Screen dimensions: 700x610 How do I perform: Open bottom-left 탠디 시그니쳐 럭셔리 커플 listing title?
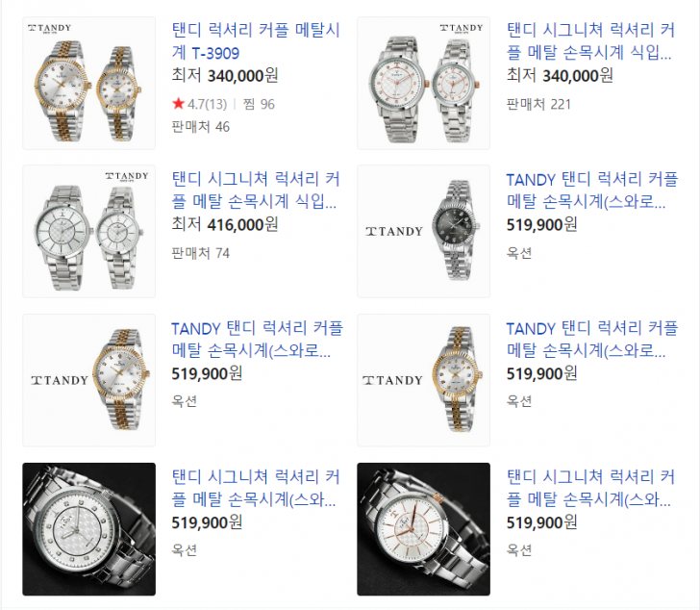click(256, 488)
